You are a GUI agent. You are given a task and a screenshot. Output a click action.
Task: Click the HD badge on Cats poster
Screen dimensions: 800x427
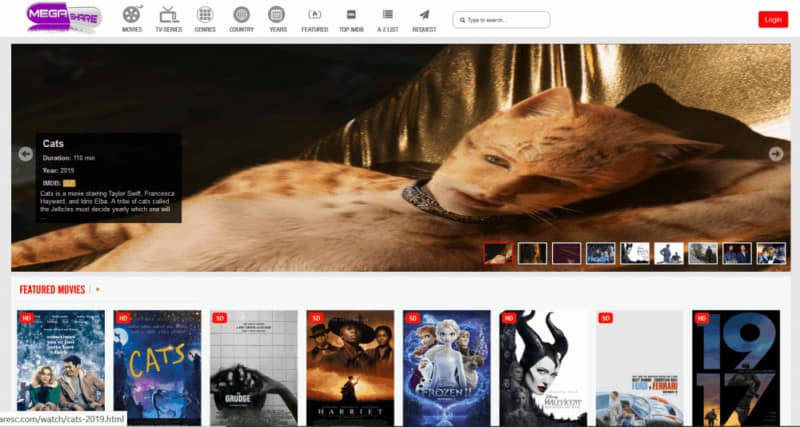[x=123, y=318]
